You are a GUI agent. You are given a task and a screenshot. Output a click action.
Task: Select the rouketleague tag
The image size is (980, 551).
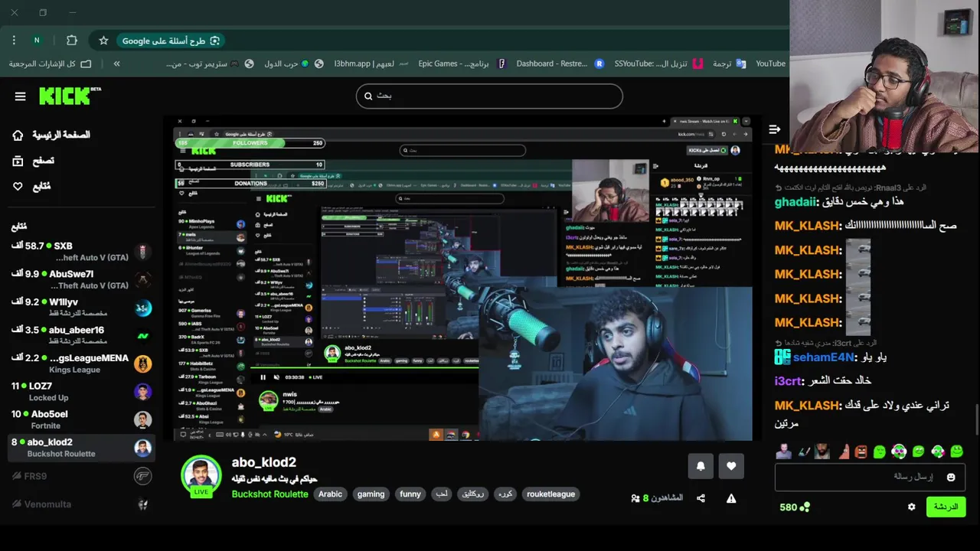(x=550, y=494)
